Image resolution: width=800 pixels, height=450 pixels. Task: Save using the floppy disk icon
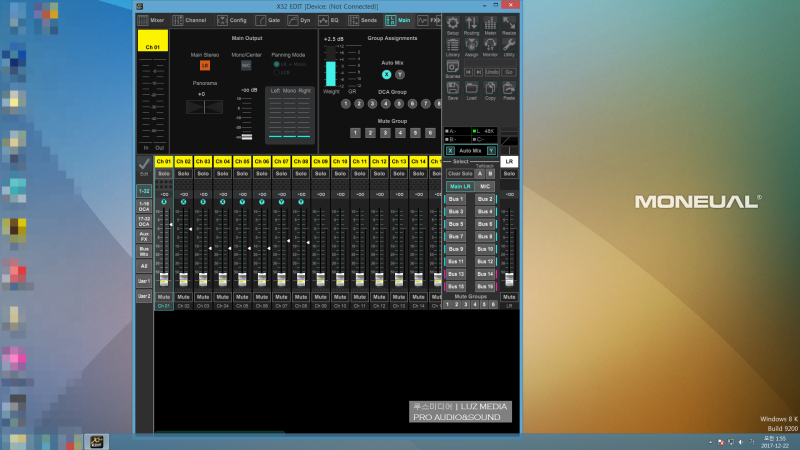pos(452,89)
